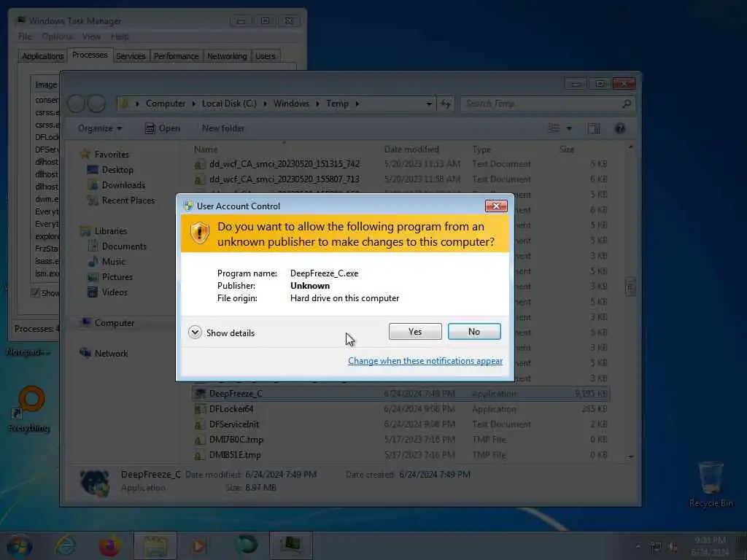Select file dd_wcf_CA_smci_20230520_151315_742
Screen dimensions: 747x560
pos(400,164)
